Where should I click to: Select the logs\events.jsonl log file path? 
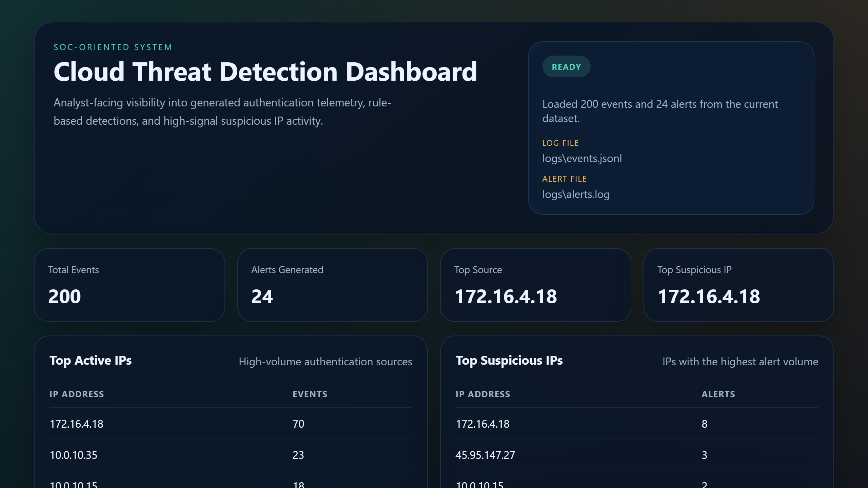[x=582, y=158]
